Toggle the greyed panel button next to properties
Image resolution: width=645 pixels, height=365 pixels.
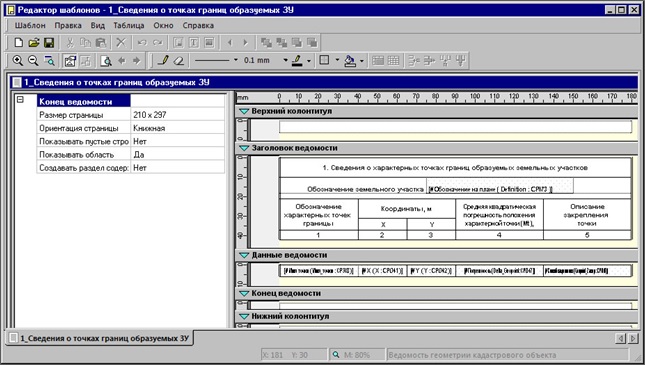pos(86,61)
